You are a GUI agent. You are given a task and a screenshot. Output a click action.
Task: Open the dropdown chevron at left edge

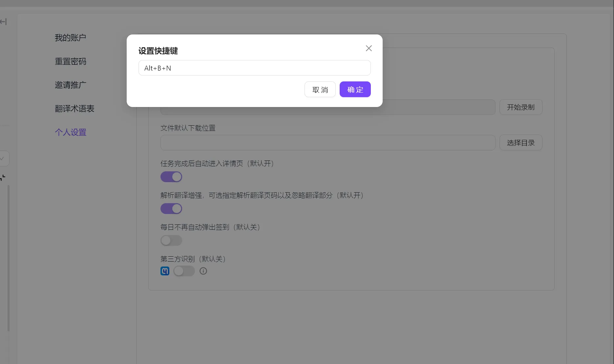point(2,159)
